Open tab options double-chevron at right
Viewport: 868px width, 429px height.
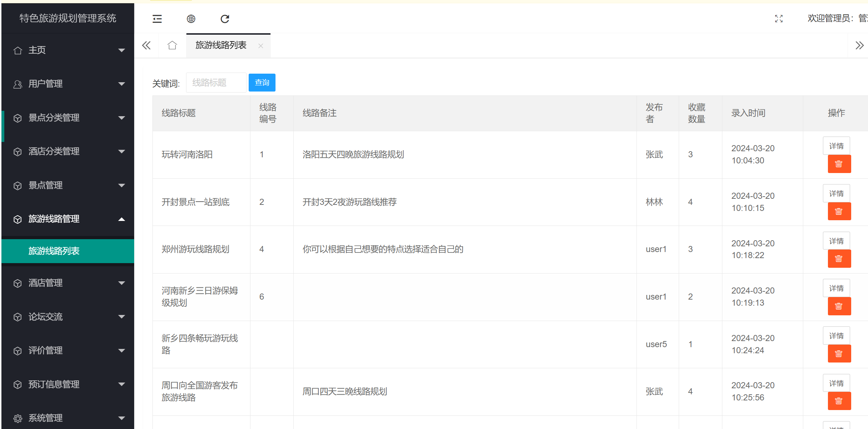(859, 45)
